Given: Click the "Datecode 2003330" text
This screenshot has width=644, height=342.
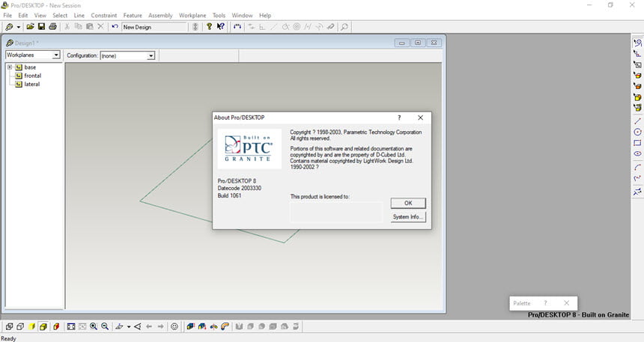Looking at the screenshot, I should (x=240, y=188).
